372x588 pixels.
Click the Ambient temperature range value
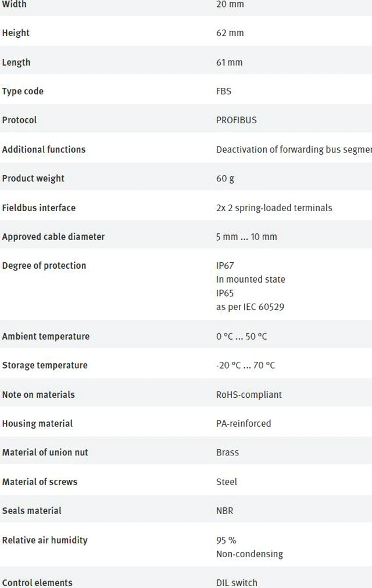(242, 336)
